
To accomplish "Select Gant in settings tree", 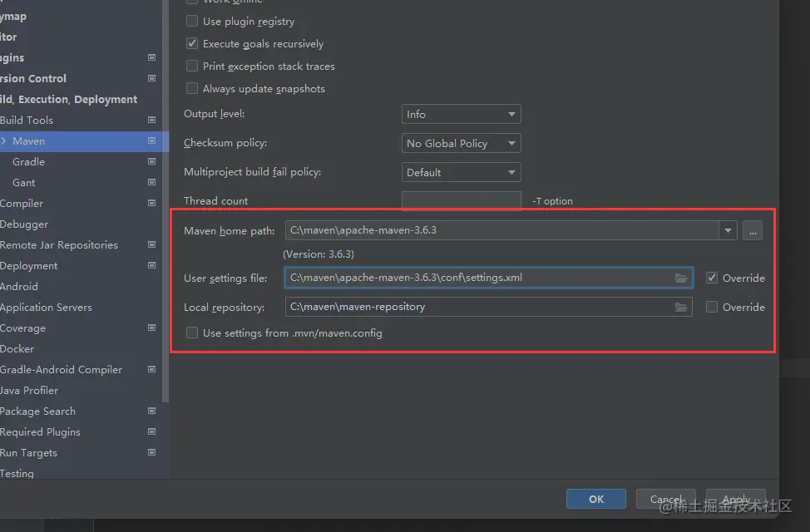I will [x=24, y=182].
